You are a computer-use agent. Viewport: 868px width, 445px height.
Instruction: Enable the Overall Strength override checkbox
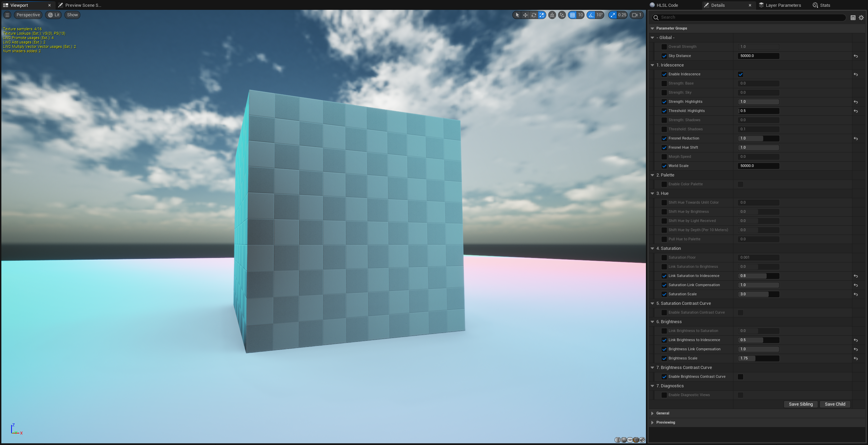point(664,47)
